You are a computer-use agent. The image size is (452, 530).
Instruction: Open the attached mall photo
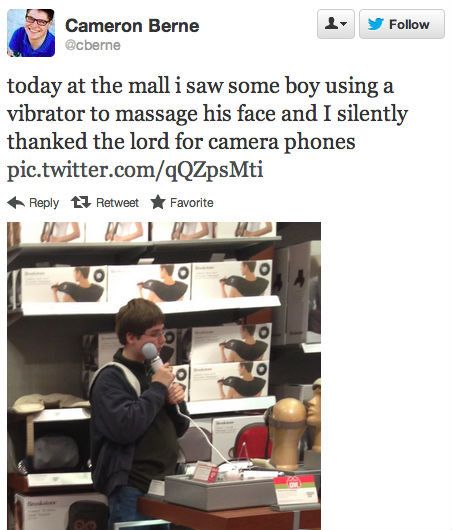coord(164,376)
